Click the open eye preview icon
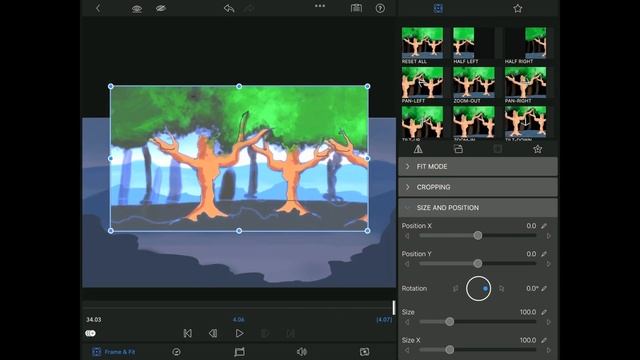Image resolution: width=640 pixels, height=360 pixels. click(137, 9)
